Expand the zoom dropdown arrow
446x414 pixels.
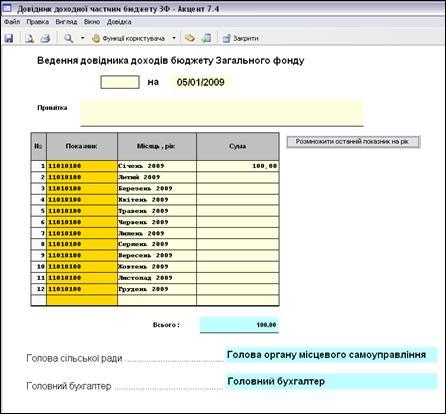[82, 38]
